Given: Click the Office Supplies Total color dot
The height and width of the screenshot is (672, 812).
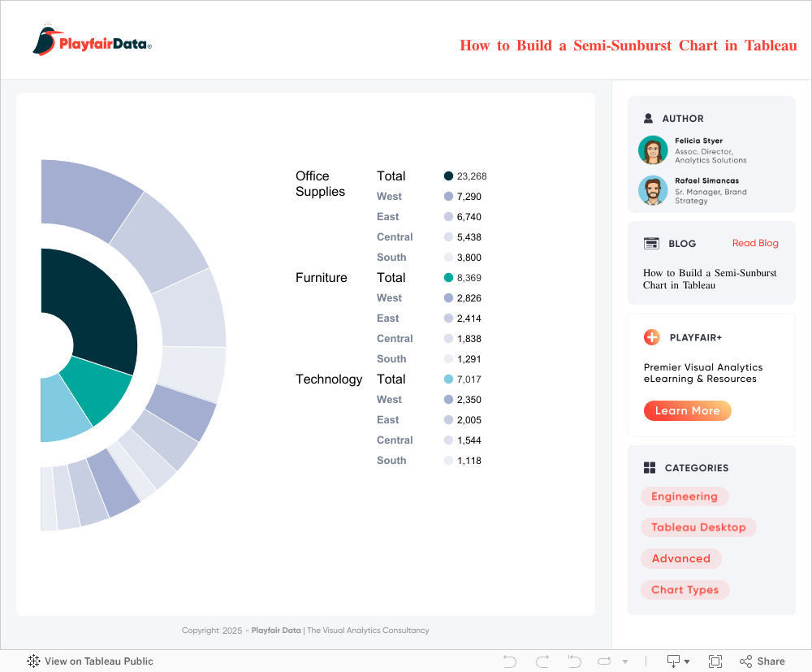Looking at the screenshot, I should point(448,176).
